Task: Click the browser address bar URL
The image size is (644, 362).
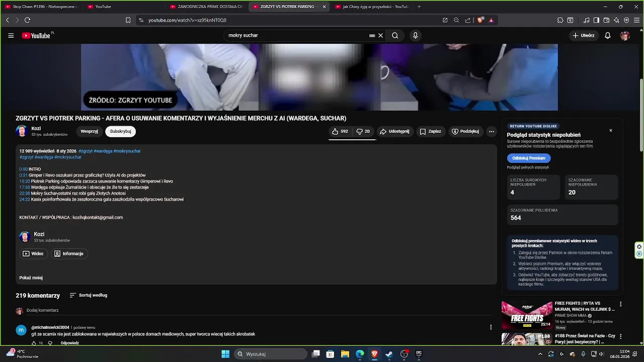Action: 187,20
